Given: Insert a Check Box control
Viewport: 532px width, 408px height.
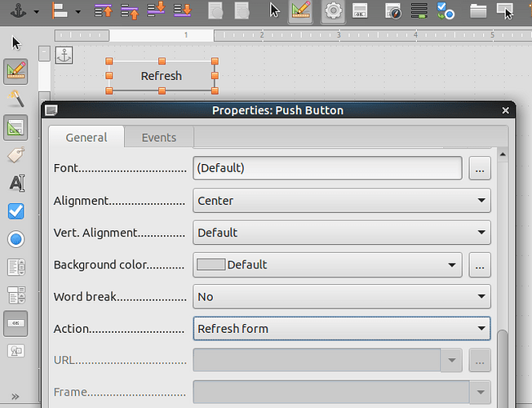Looking at the screenshot, I should coord(16,211).
